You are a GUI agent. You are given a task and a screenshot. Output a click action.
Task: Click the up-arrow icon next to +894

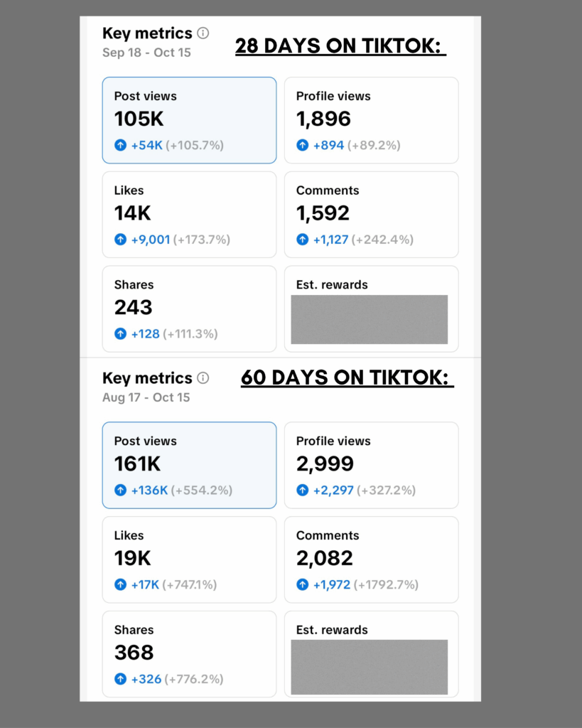(x=302, y=145)
